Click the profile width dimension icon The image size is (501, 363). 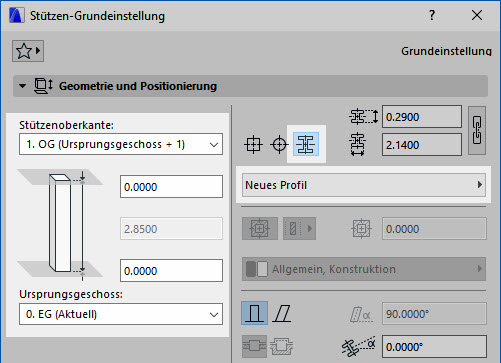[357, 144]
